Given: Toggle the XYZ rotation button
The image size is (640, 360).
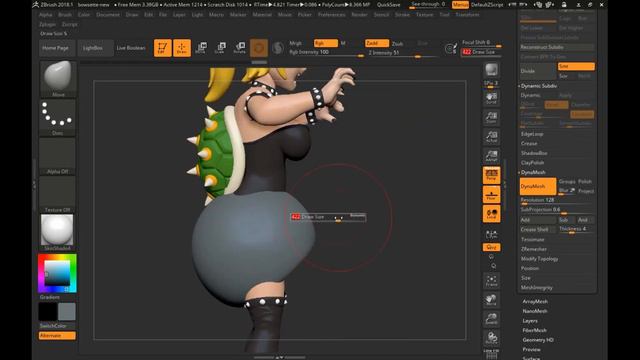Looking at the screenshot, I should 491,247.
